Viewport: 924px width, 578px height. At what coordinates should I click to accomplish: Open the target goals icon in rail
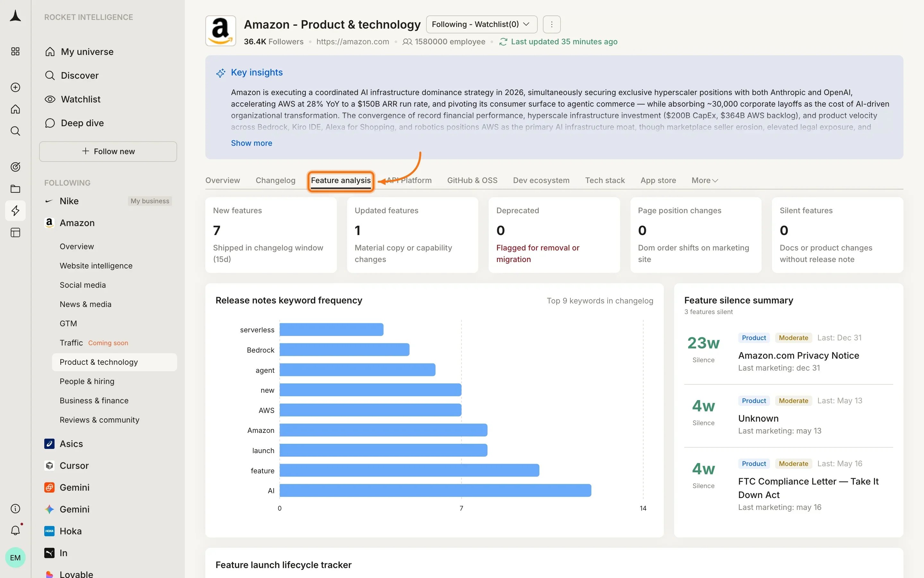pos(15,167)
